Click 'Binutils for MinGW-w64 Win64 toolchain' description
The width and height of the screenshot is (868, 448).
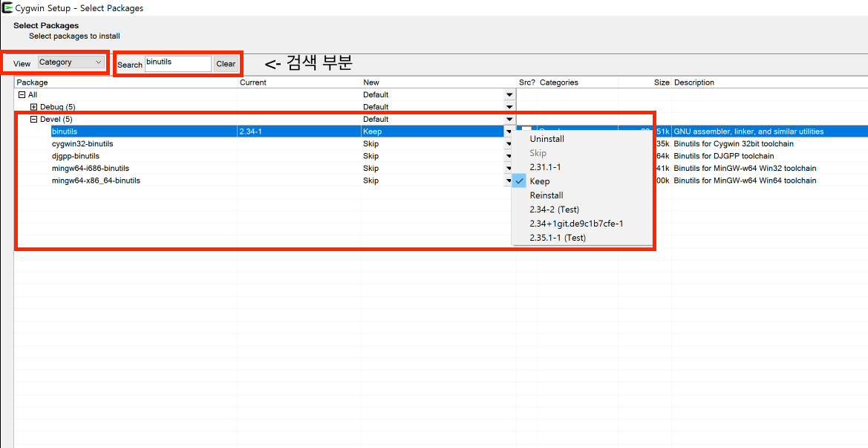(745, 181)
